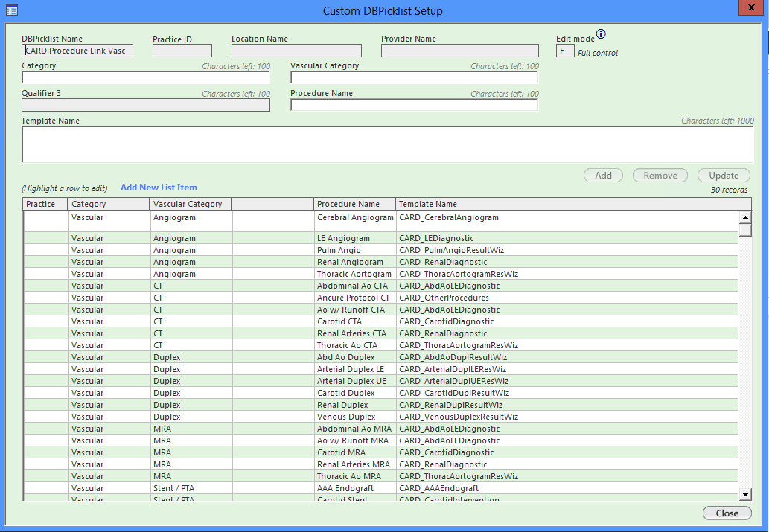Select the Ao w/ Runoff MRA row
The image size is (769, 532).
pos(380,440)
